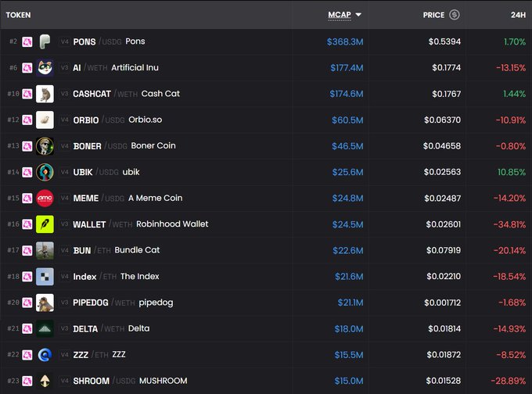532x394 pixels.
Task: Click the $24.8M market cap value
Action: point(348,199)
